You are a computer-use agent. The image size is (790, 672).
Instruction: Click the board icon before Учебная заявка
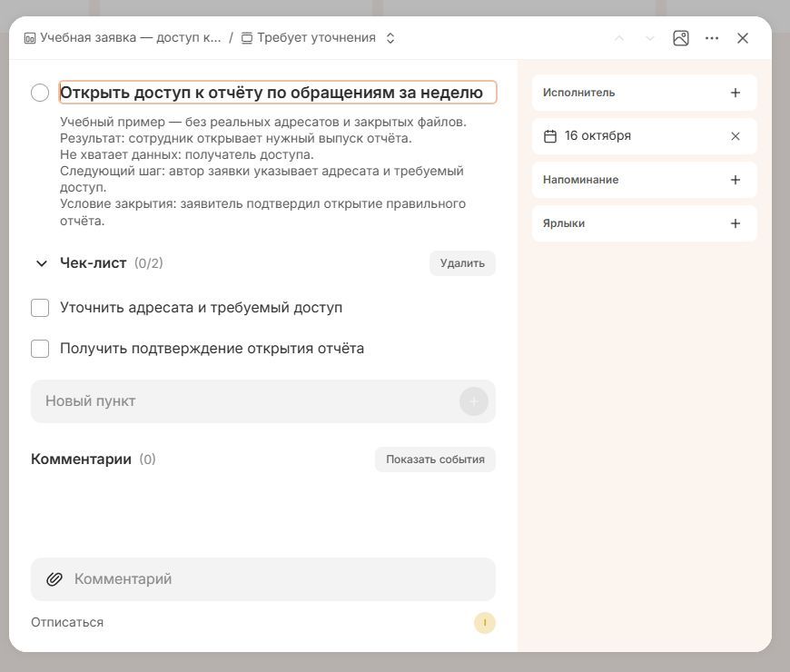click(30, 38)
